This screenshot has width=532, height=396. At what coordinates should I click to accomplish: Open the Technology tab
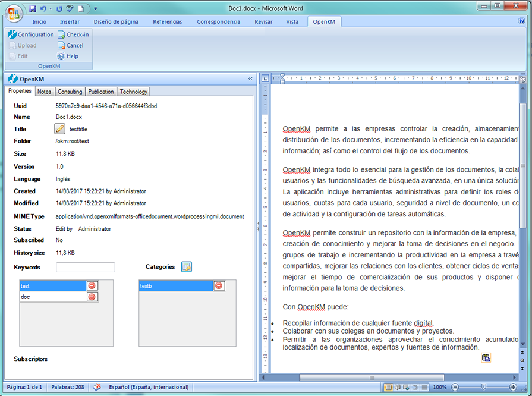coord(133,92)
